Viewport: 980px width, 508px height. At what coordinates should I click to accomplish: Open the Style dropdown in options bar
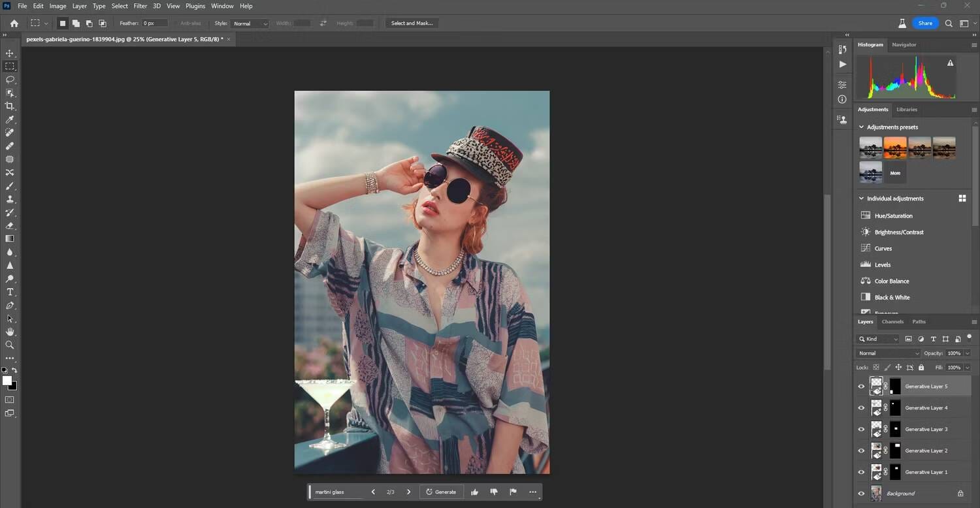point(250,24)
